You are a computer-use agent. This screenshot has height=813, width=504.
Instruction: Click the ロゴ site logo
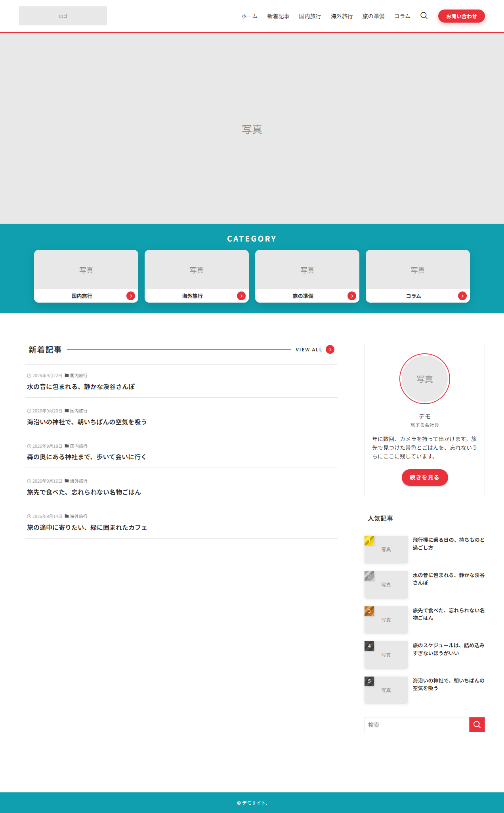click(63, 16)
